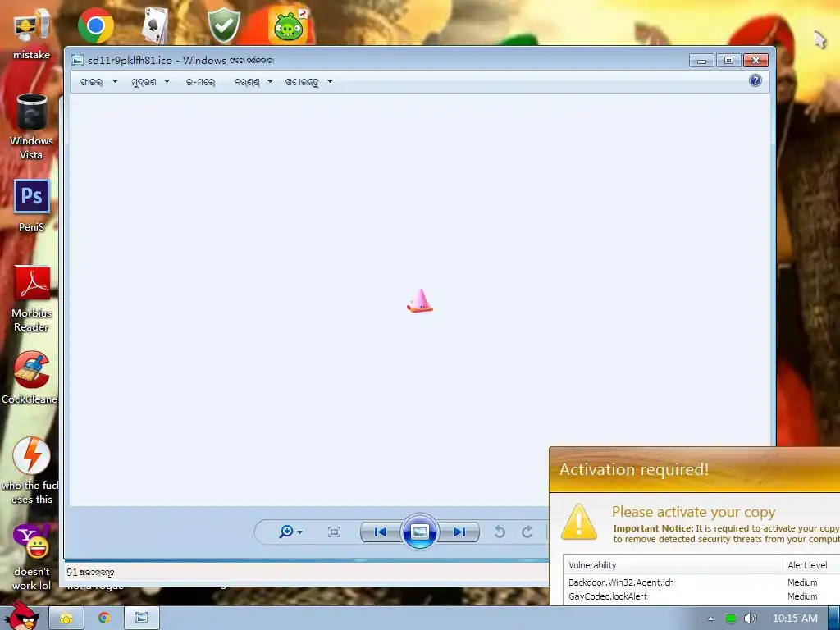Image resolution: width=840 pixels, height=630 pixels.
Task: Go to the previous image in viewer
Action: click(x=381, y=532)
